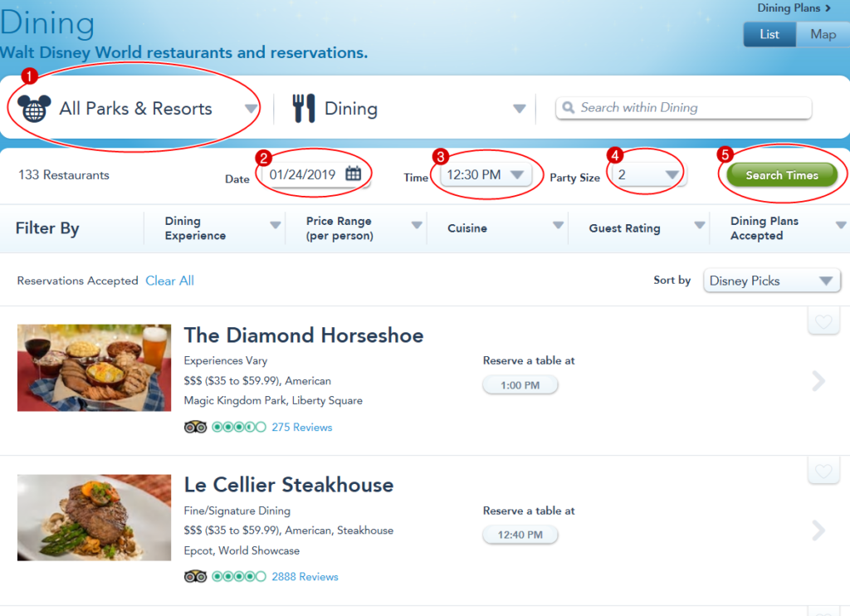Image resolution: width=850 pixels, height=616 pixels.
Task: Click rating bubbles for The Diamond Horseshoe
Action: click(x=239, y=428)
